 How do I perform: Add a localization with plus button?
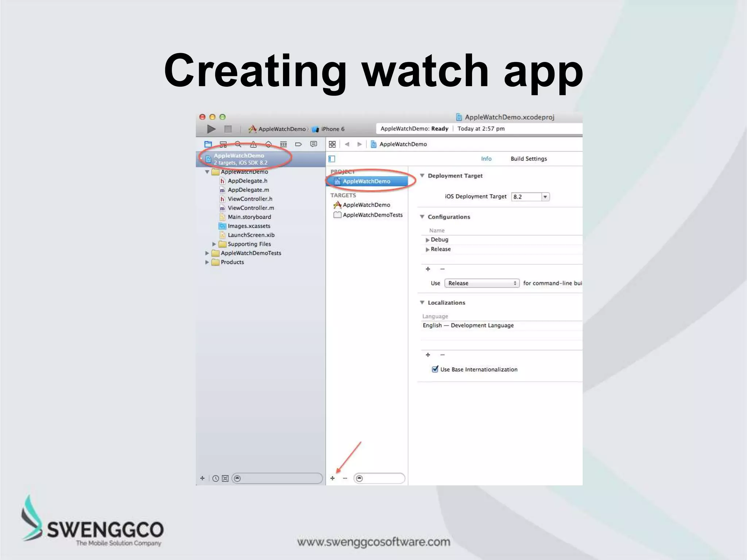pyautogui.click(x=428, y=355)
